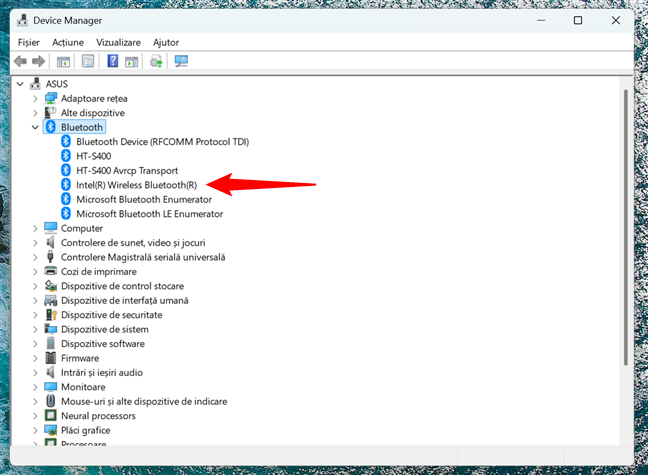Expand the Computer category
648x475 pixels.
(36, 228)
